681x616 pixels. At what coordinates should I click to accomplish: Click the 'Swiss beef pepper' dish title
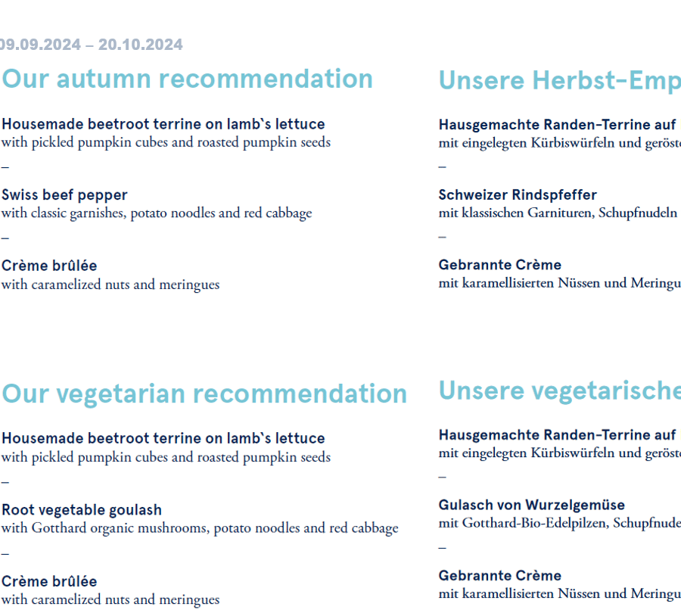(x=65, y=195)
